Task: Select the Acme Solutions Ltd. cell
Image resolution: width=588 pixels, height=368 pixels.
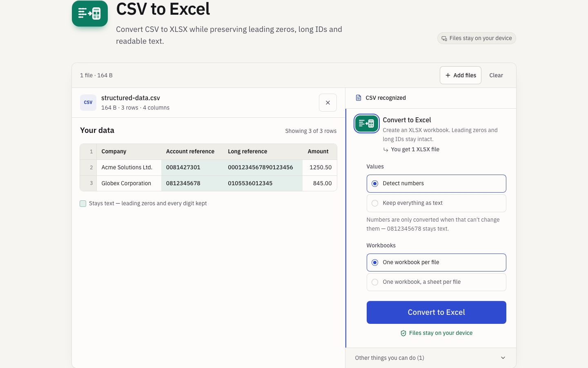Action: pyautogui.click(x=129, y=168)
